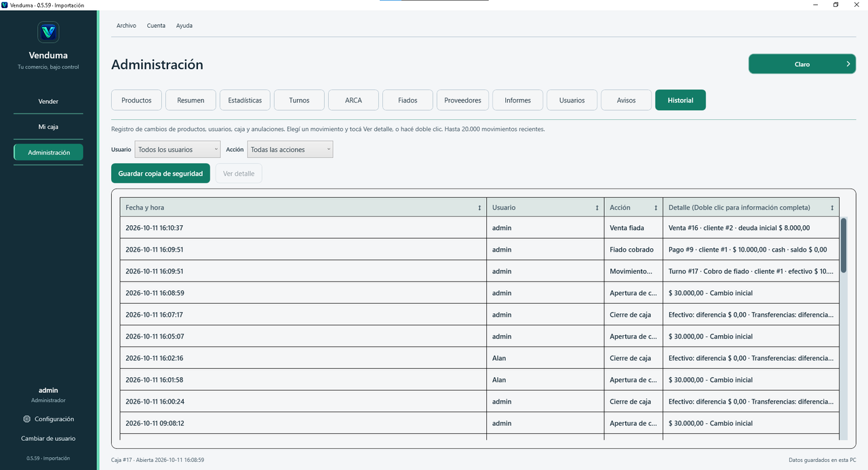Go to Mi caja in sidebar

[x=48, y=127]
